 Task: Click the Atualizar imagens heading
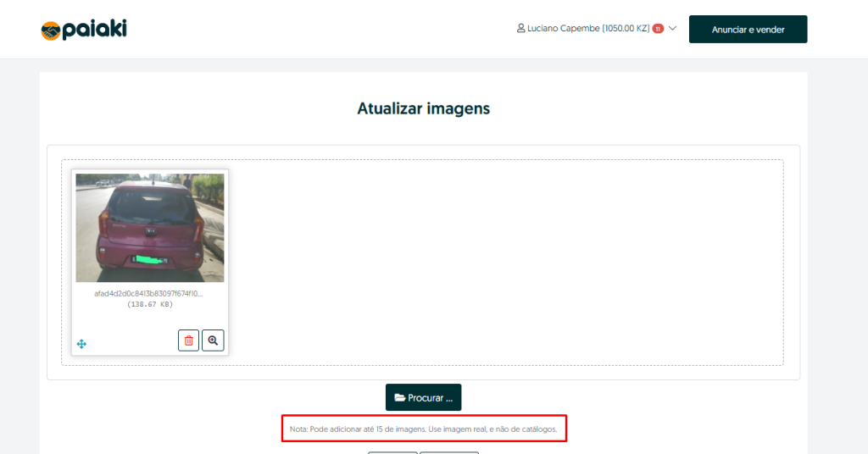click(424, 108)
